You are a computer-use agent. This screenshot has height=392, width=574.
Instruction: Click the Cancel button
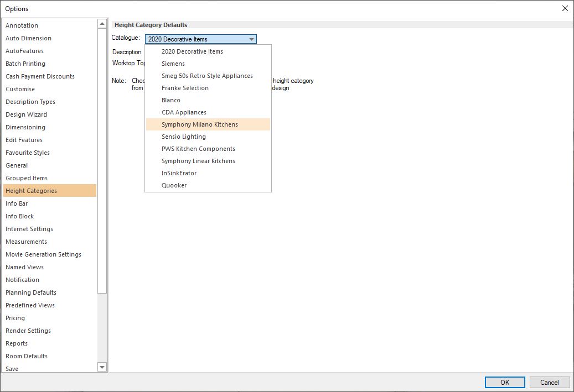[550, 383]
